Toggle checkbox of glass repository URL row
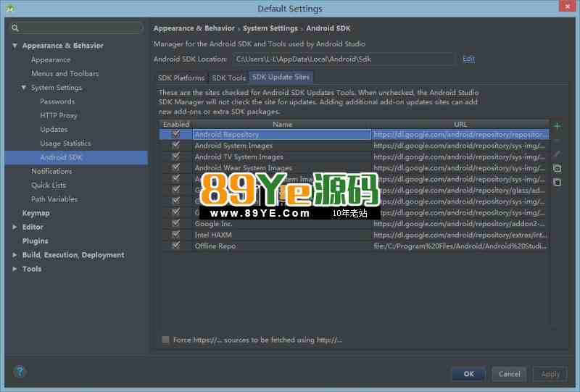Viewport: 580px width, 392px height. tap(176, 190)
